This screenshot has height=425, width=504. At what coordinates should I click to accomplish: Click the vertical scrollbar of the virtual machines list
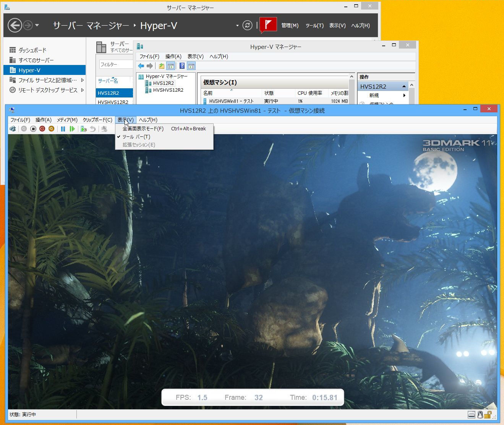pyautogui.click(x=352, y=89)
